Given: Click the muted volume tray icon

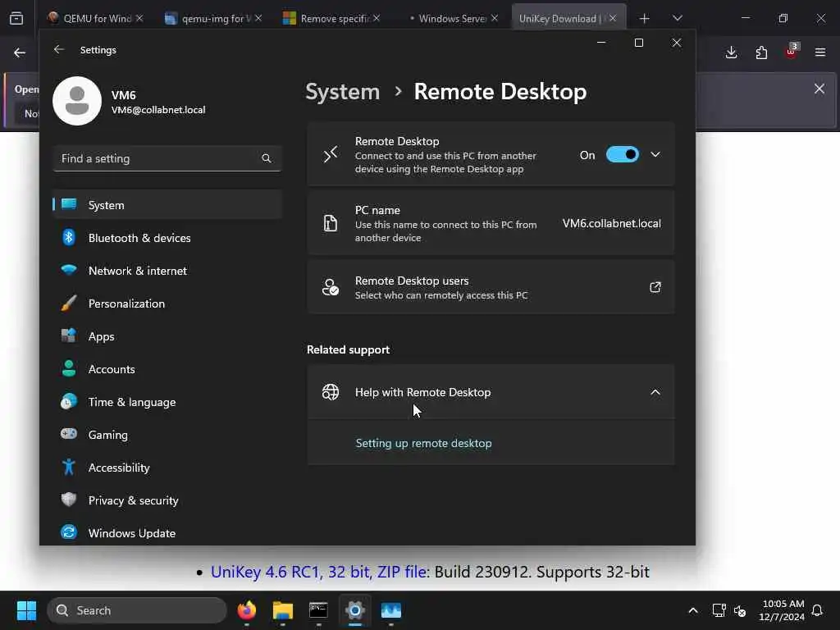Looking at the screenshot, I should (740, 610).
